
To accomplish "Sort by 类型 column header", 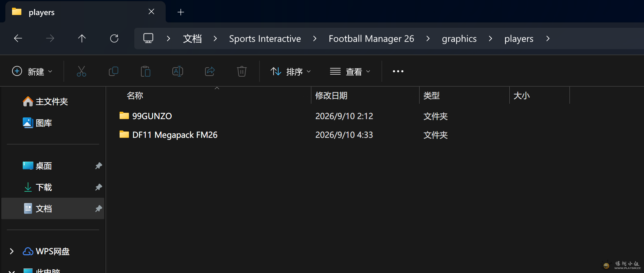I will point(432,96).
